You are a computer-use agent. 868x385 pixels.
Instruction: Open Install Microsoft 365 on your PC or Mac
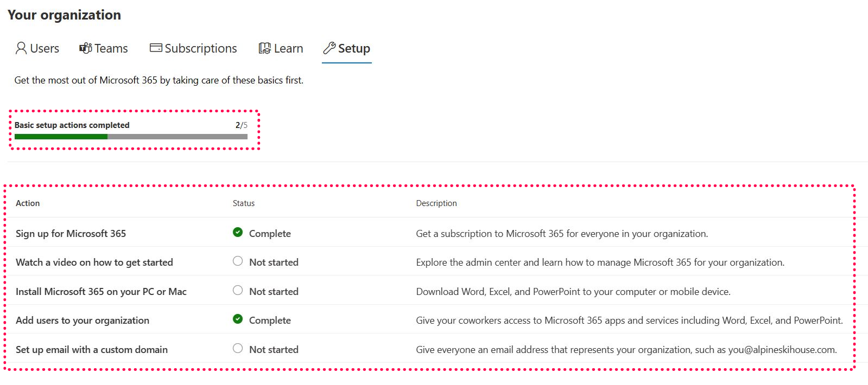click(x=101, y=292)
